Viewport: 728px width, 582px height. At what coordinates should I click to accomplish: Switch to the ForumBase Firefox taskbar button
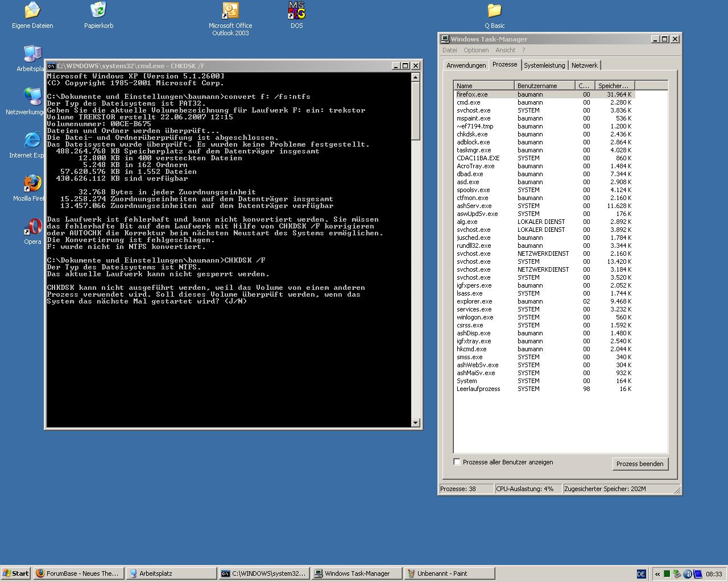(x=78, y=573)
